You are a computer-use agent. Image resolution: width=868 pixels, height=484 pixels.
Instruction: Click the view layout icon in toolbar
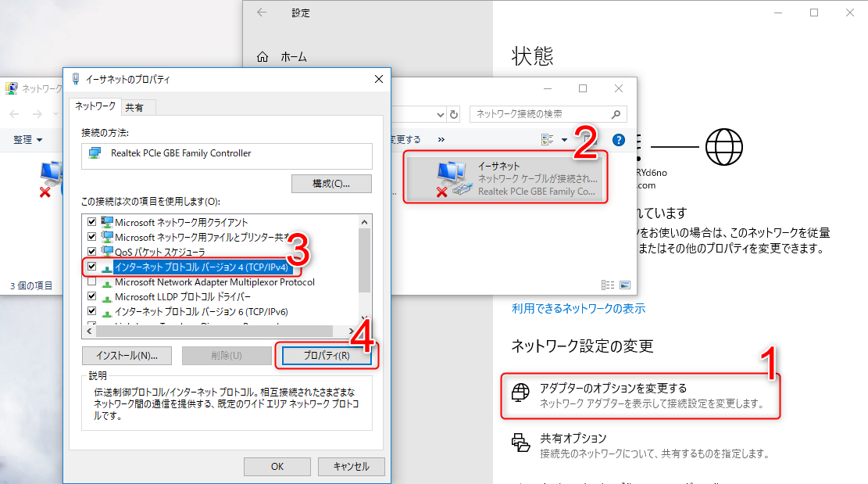click(x=548, y=139)
